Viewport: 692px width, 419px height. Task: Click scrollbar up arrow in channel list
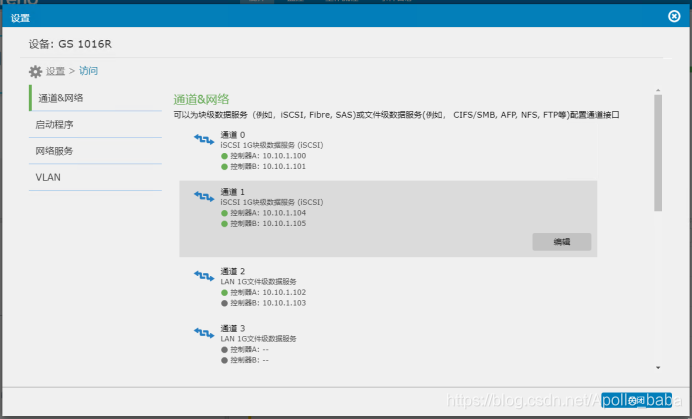[658, 91]
